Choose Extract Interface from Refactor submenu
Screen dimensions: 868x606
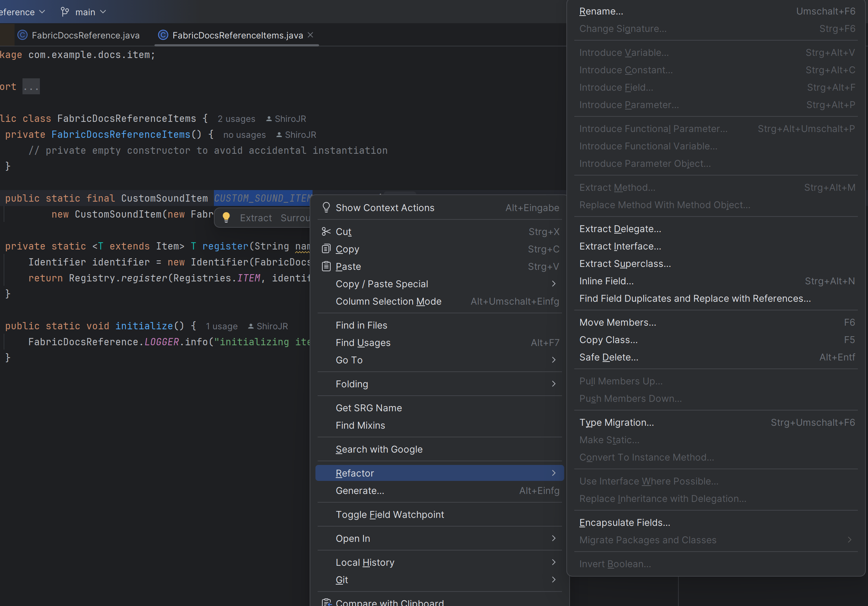pos(620,246)
